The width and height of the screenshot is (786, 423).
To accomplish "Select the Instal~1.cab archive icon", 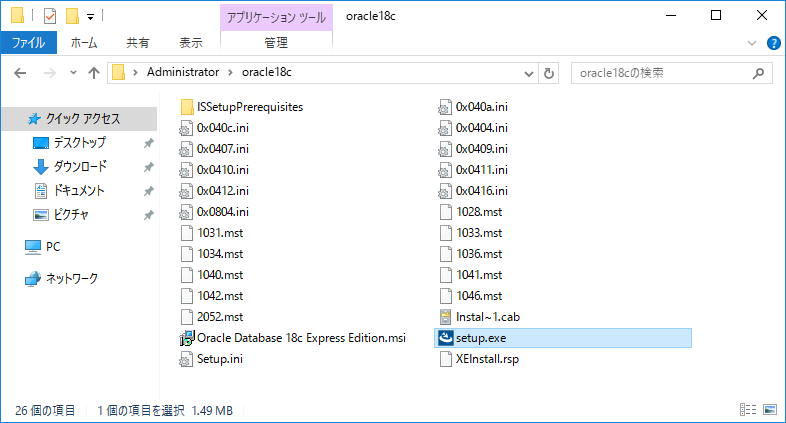I will (445, 317).
